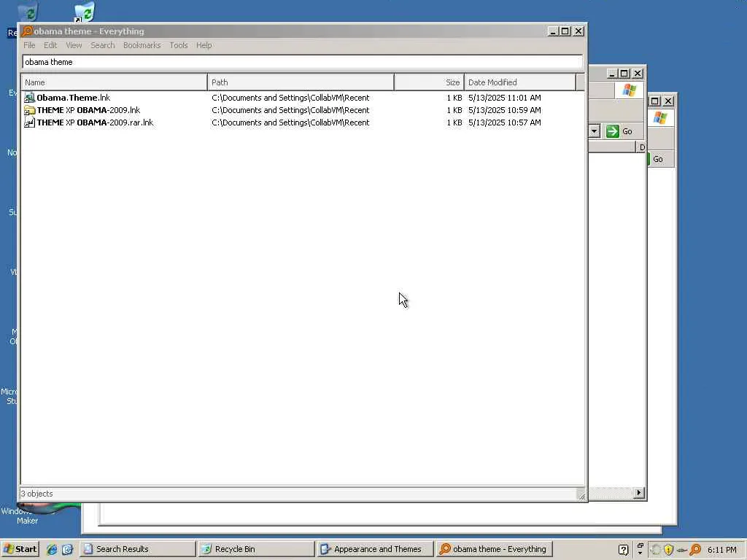This screenshot has height=560, width=747.
Task: Click the Windows flag logo in the middle window
Action: click(x=630, y=90)
